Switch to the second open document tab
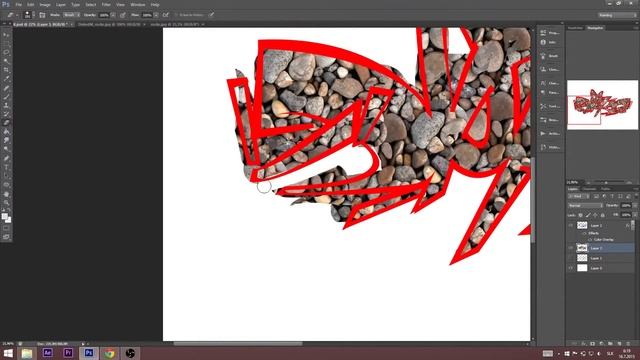640x360 pixels. [109, 24]
